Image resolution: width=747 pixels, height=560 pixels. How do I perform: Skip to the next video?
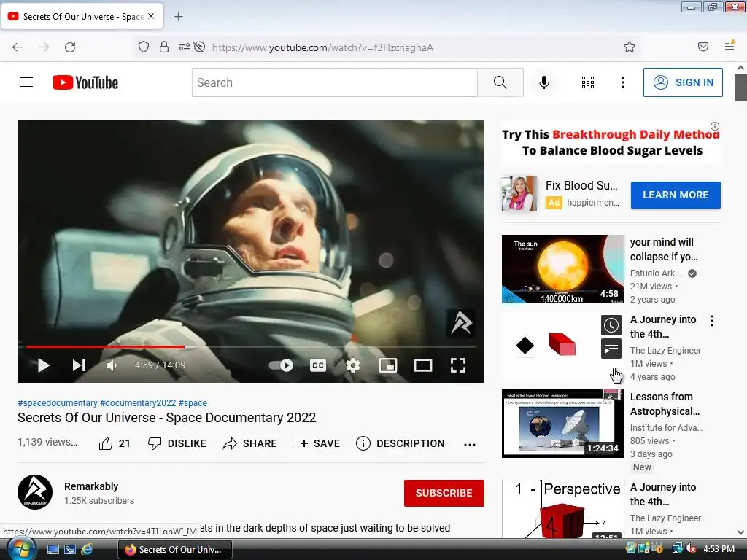[x=79, y=365]
